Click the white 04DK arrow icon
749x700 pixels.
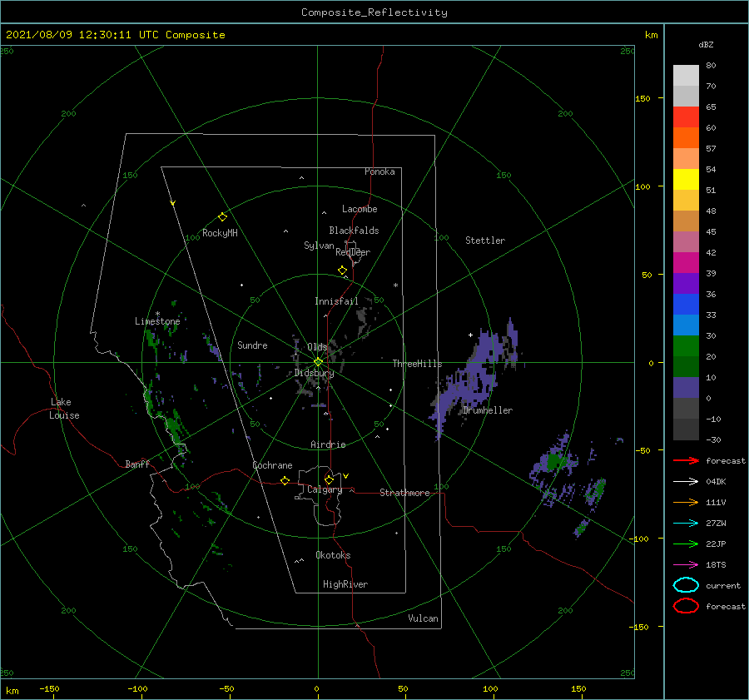pyautogui.click(x=686, y=481)
